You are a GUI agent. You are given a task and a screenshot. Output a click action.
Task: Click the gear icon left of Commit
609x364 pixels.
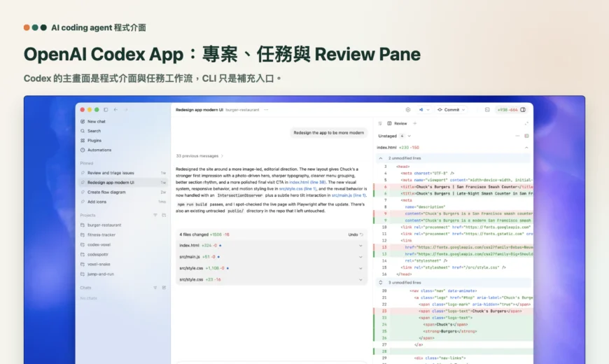408,110
